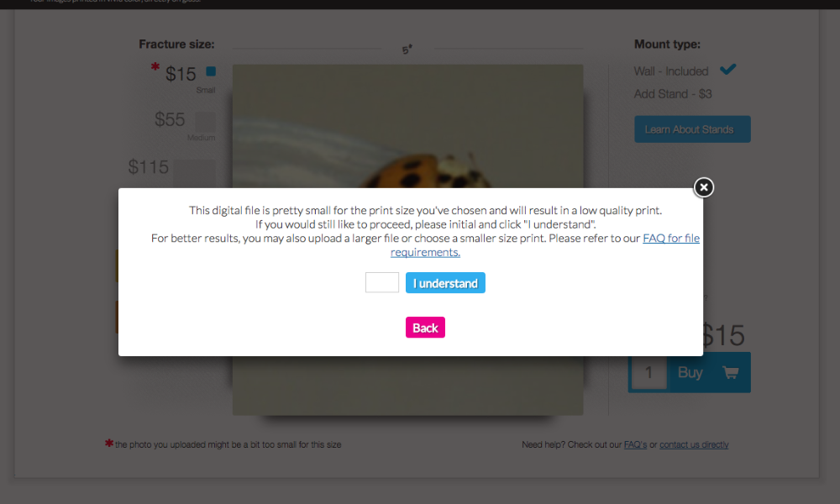Screen dimensions: 840x504
Task: Choose the Add Stand - $3 option
Action: (673, 94)
